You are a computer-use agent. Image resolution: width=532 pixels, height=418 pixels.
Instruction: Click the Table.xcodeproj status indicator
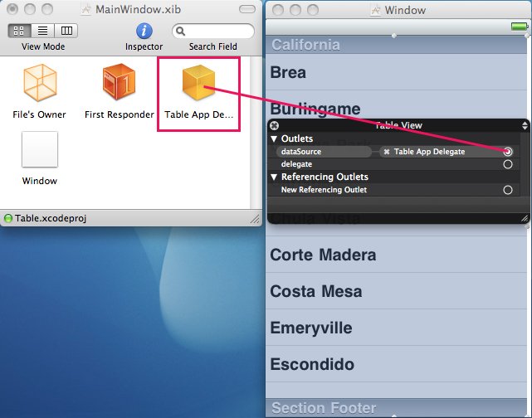point(7,218)
